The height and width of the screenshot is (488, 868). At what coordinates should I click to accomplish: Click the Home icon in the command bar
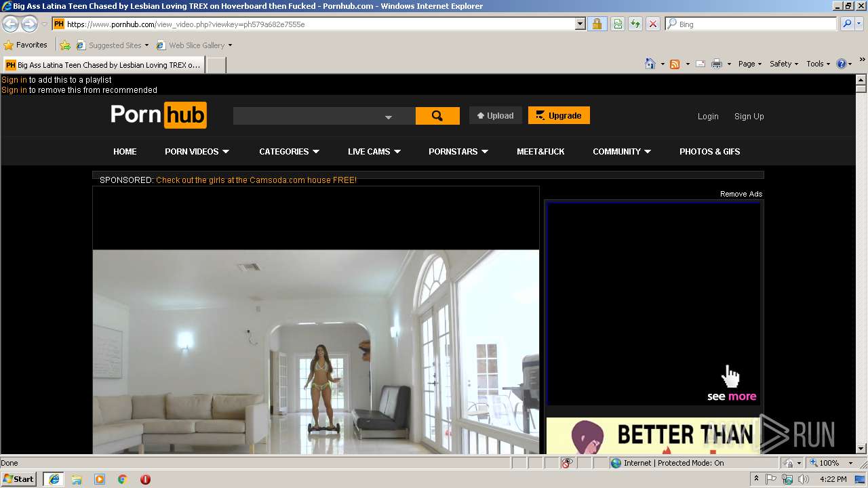click(x=650, y=64)
